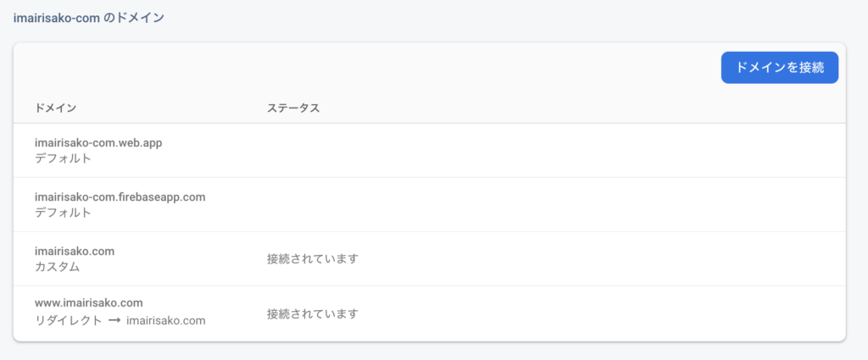
Task: Click the redirect arrow icon
Action: (x=114, y=321)
